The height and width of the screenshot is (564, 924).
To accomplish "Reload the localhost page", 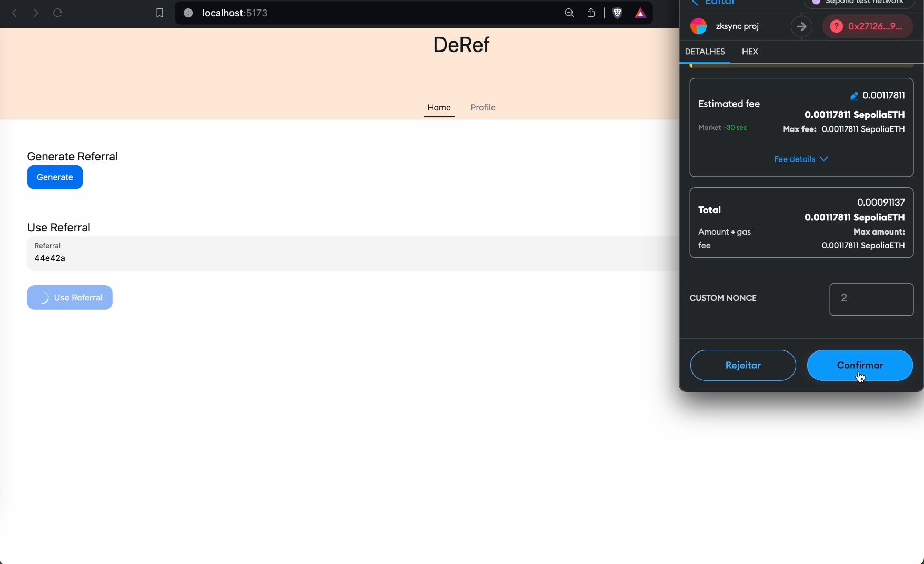I will (57, 13).
